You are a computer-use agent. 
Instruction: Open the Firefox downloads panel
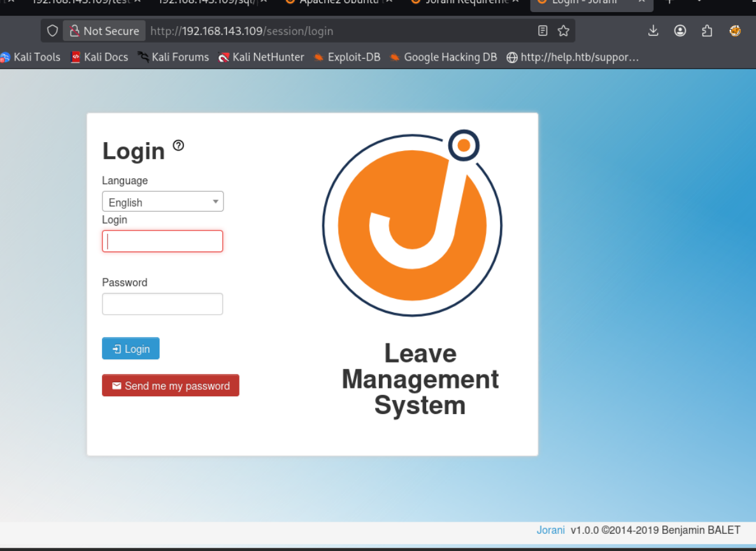click(653, 31)
